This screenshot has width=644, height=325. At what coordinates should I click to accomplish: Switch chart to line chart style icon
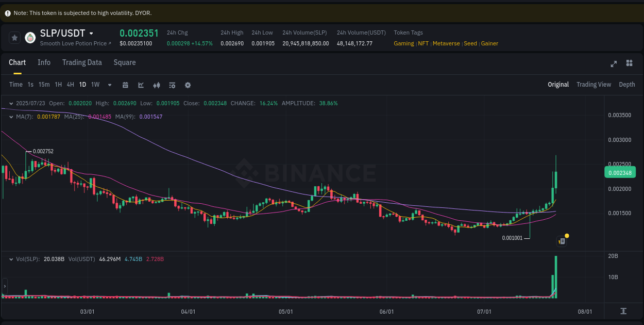[x=141, y=85]
